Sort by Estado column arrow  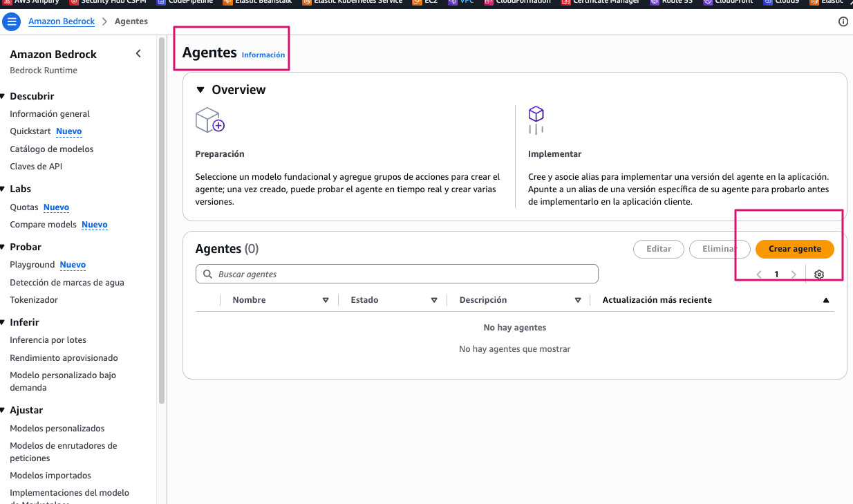(x=434, y=300)
